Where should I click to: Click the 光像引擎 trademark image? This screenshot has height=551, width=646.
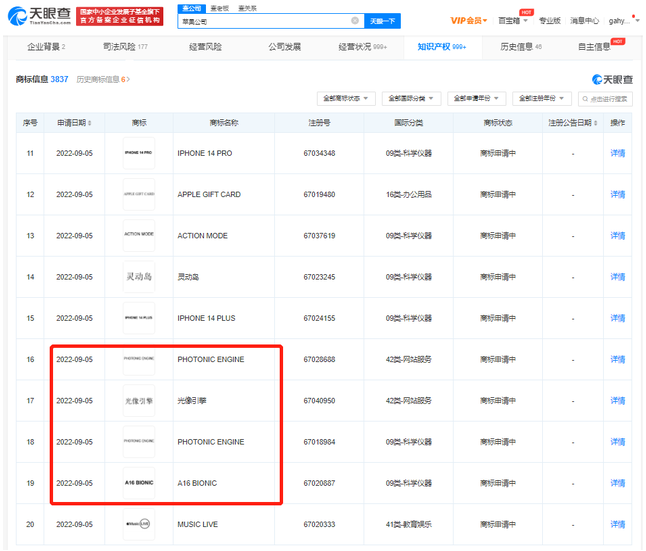pos(139,401)
